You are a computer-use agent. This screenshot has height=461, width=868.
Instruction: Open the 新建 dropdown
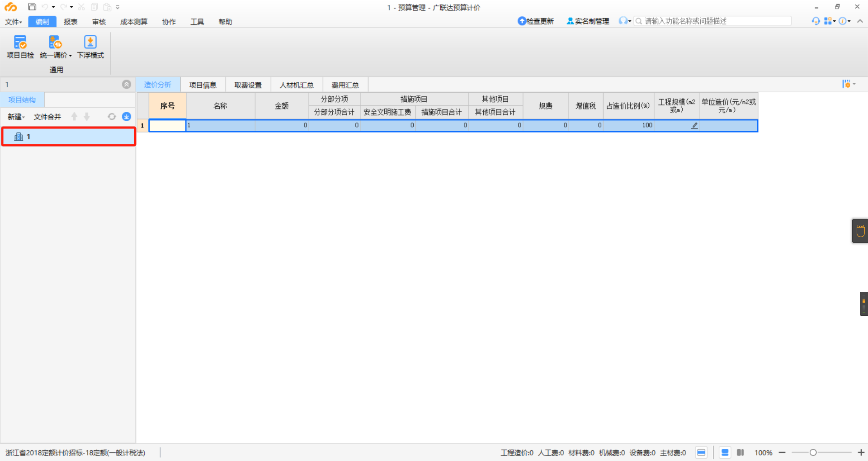point(16,117)
